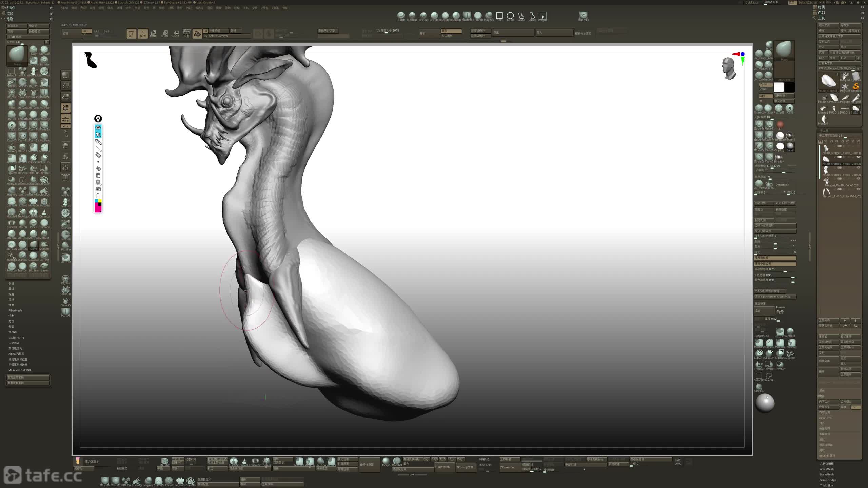Select the Merged_PM3D_Cube3D24_02 subtool row
The width and height of the screenshot is (868, 488).
click(841, 193)
